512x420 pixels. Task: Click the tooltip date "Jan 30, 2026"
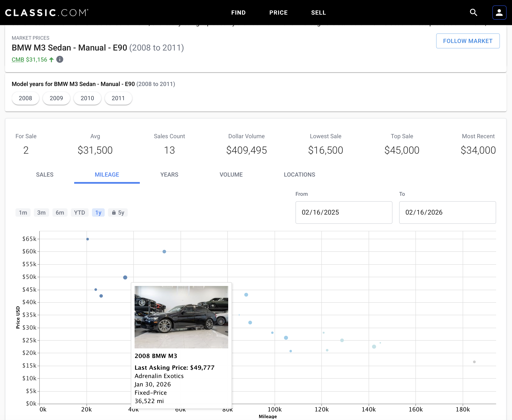(153, 384)
